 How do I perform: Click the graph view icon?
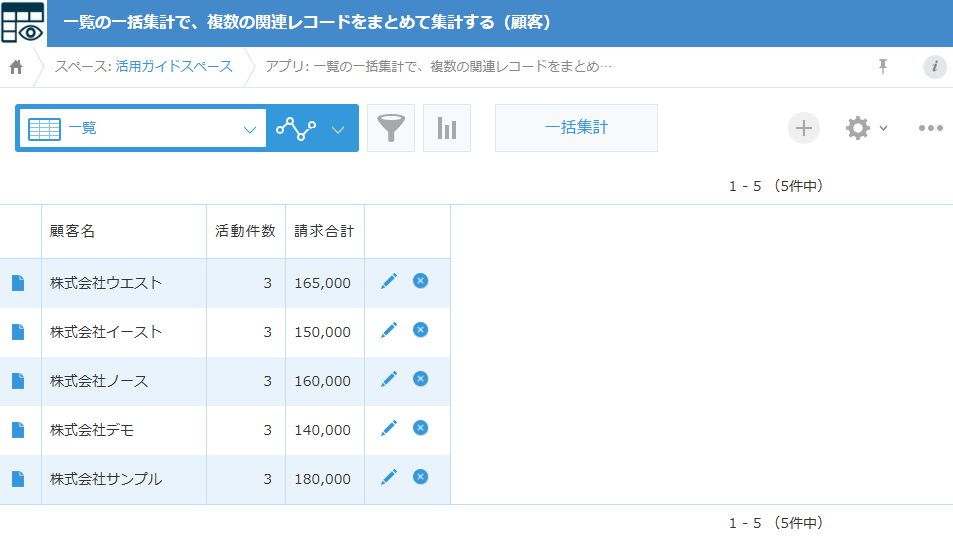pos(296,128)
